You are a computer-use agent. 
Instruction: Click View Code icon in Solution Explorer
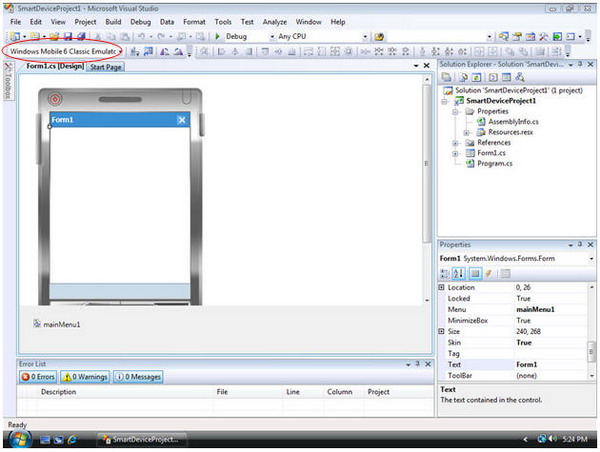coord(493,77)
